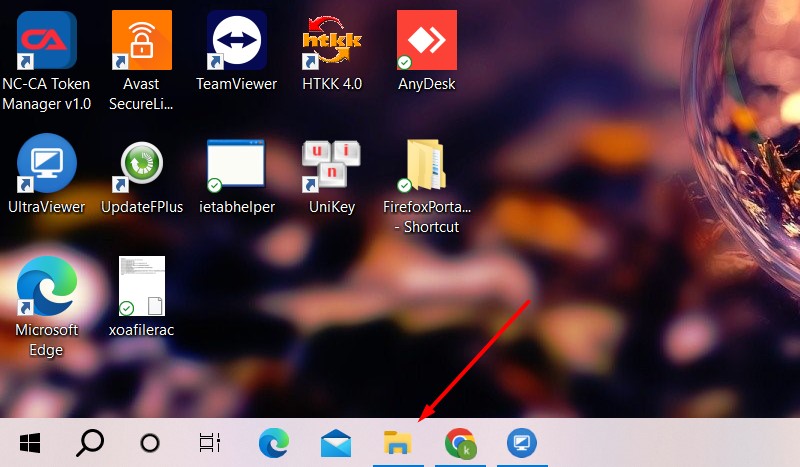Launch Microsoft Edge from taskbar
Screen dimensions: 800x467
tap(273, 443)
